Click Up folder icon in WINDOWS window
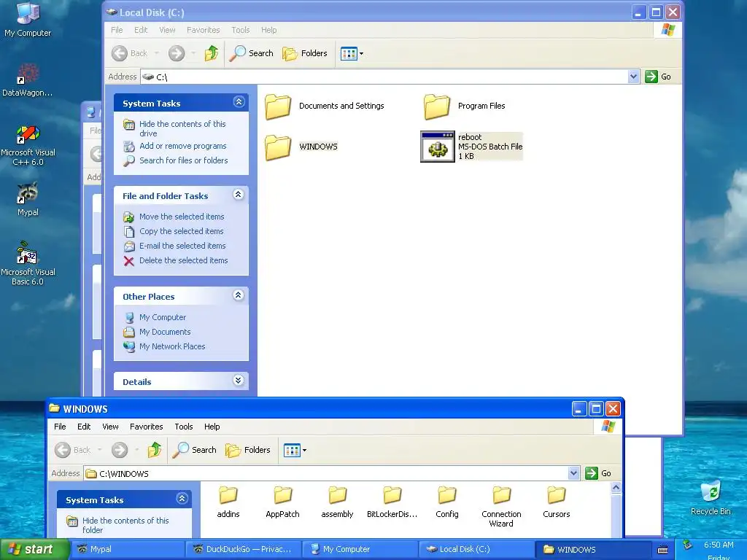This screenshot has width=747, height=560. (x=155, y=450)
